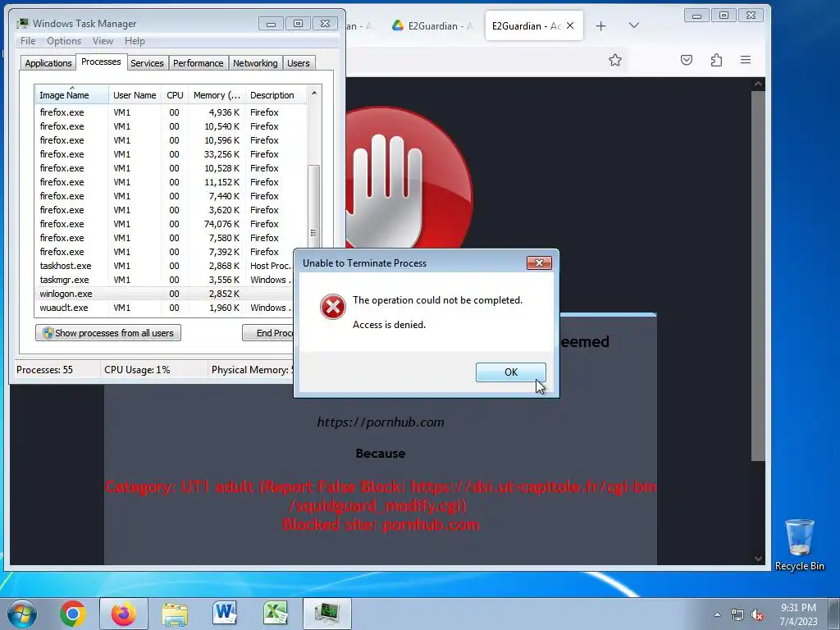
Task: Bookmark this page with the star icon
Action: [615, 60]
